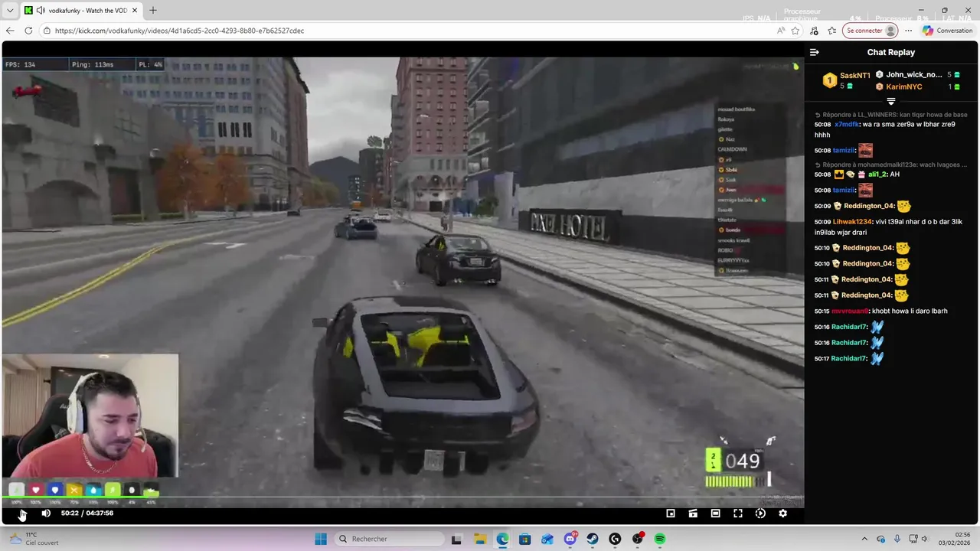Viewport: 980px width, 551px height.
Task: Open mvvrouan9's chat username
Action: pyautogui.click(x=851, y=311)
